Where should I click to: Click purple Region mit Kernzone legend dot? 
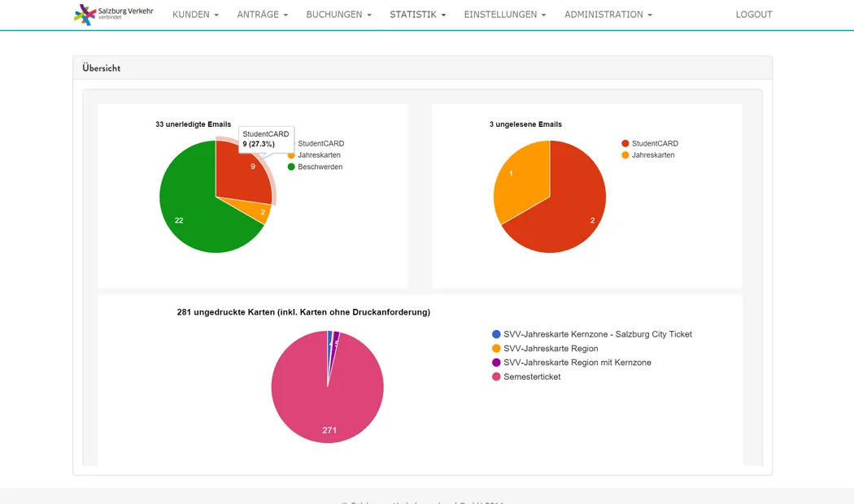[x=496, y=363]
